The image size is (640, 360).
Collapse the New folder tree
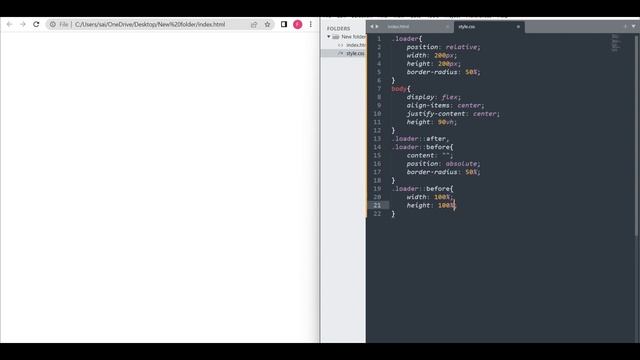tap(329, 37)
